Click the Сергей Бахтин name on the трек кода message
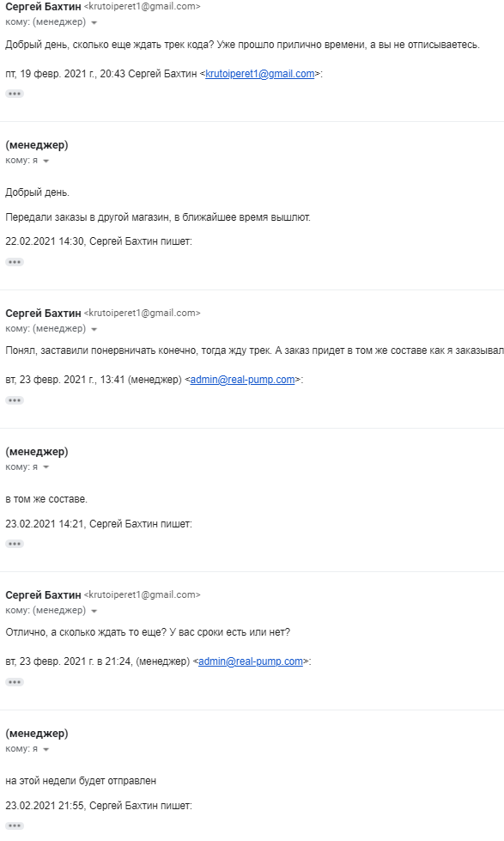This screenshot has height=841, width=504. click(x=43, y=7)
